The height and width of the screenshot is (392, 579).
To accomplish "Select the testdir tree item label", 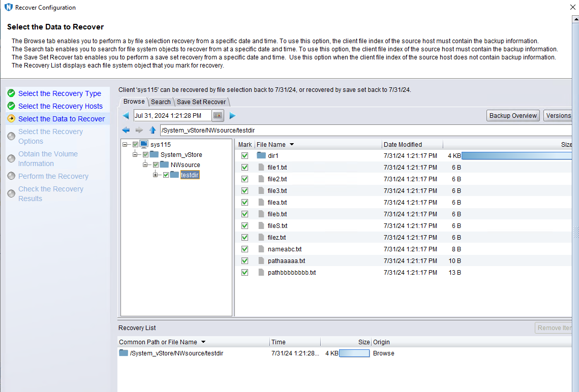I will pos(190,175).
